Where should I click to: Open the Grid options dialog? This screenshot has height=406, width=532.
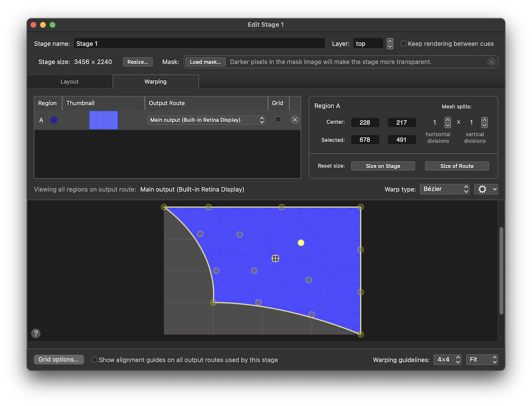point(58,359)
